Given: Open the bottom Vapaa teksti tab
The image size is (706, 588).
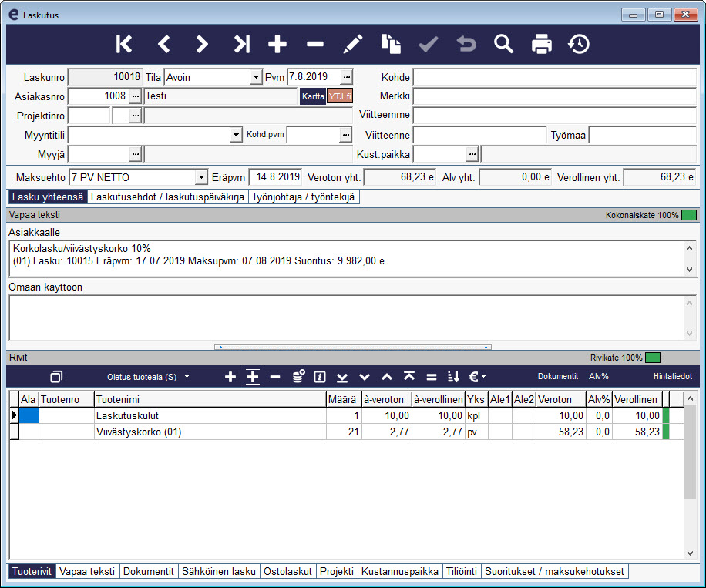Looking at the screenshot, I should pos(87,571).
